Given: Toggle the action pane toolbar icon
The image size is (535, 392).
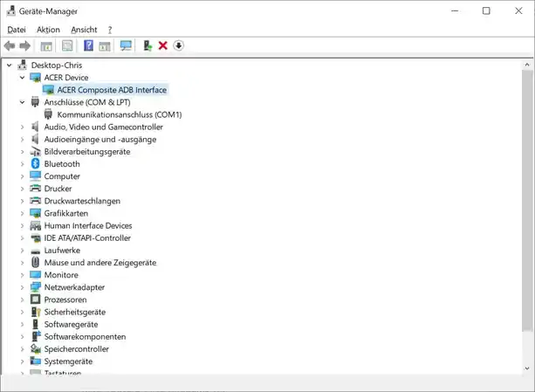Looking at the screenshot, I should (105, 45).
